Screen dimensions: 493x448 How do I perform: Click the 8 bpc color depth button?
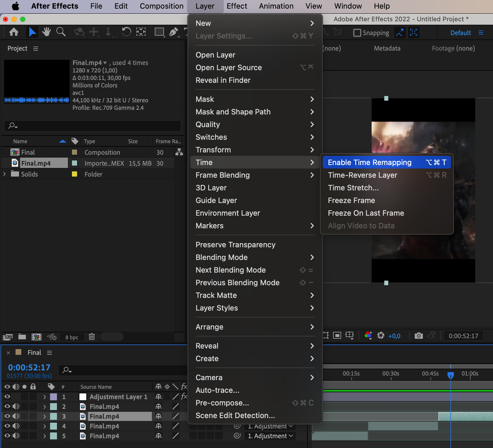pos(72,337)
